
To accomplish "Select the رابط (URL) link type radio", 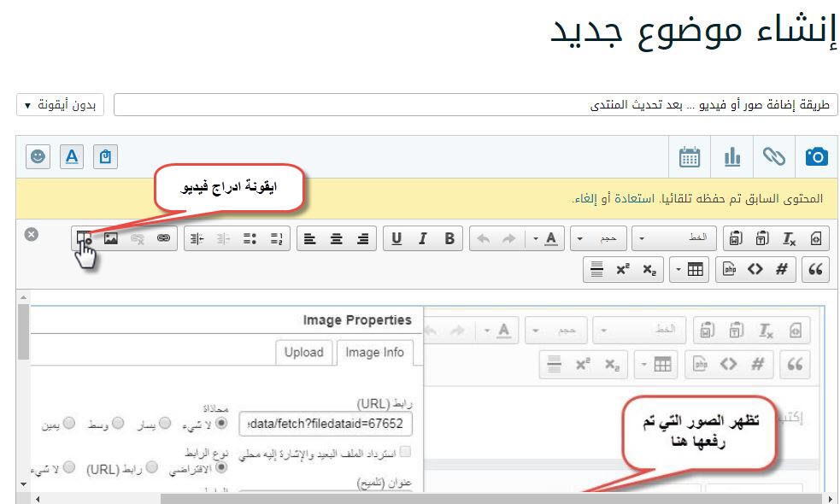I will (x=151, y=467).
